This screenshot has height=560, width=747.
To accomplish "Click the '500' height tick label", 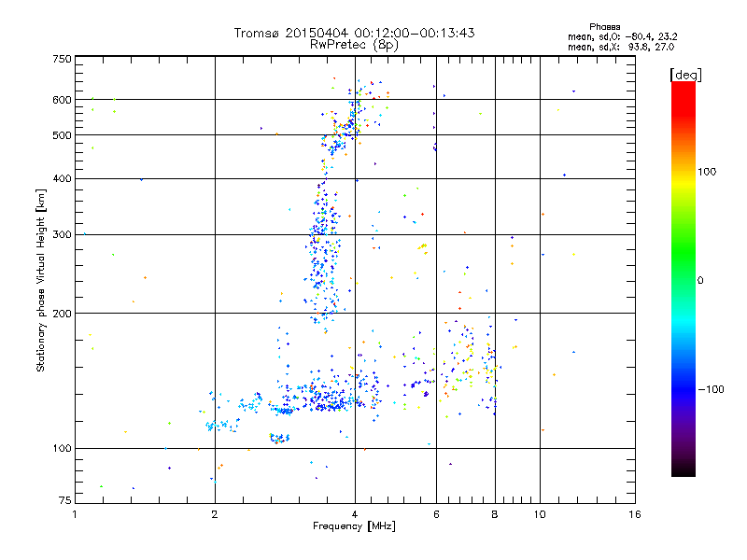I will point(62,135).
